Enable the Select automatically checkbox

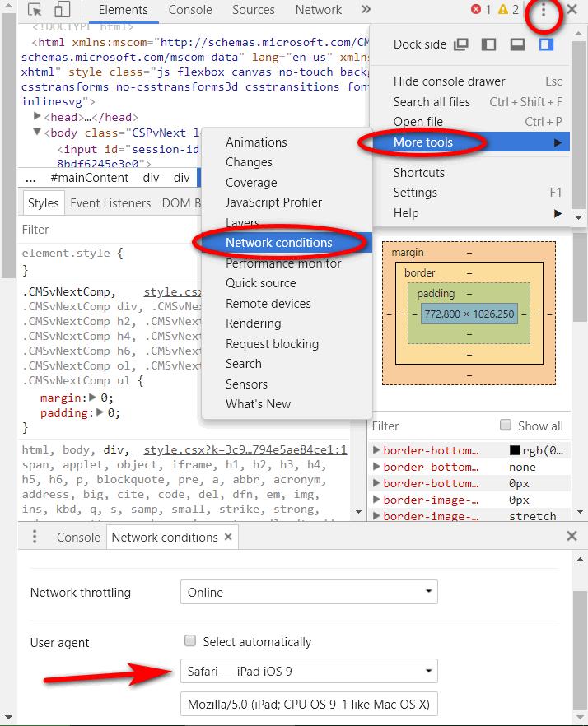[190, 640]
